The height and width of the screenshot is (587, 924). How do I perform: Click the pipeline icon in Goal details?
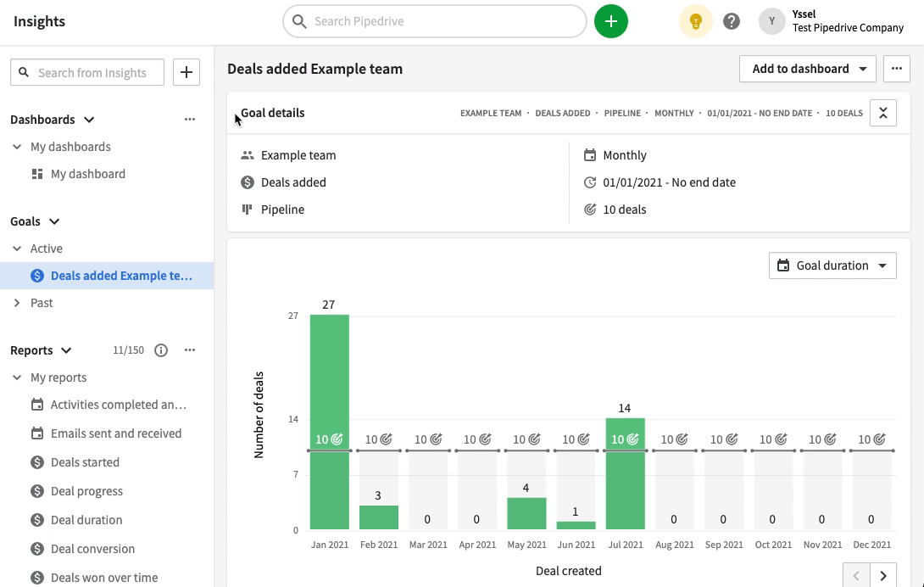248,209
